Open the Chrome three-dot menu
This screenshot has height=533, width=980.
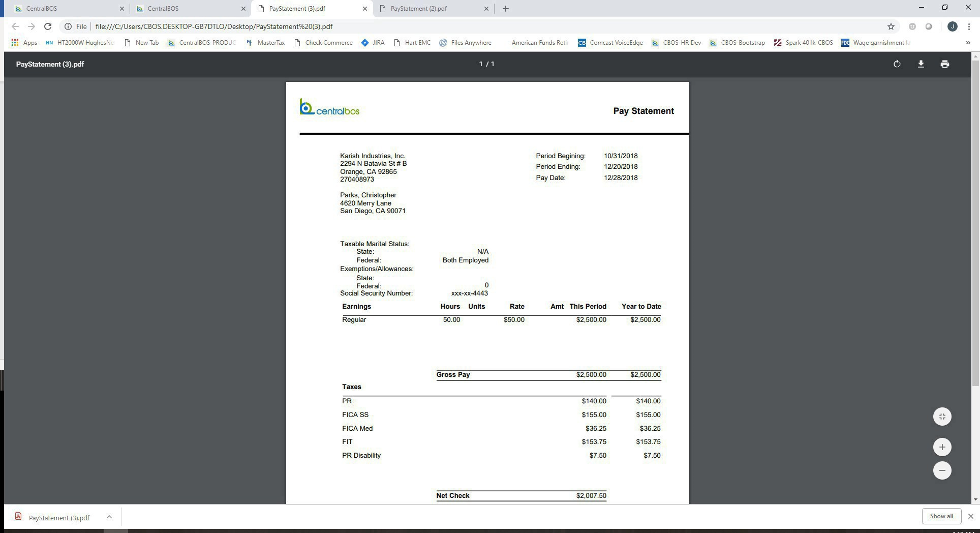(x=969, y=26)
